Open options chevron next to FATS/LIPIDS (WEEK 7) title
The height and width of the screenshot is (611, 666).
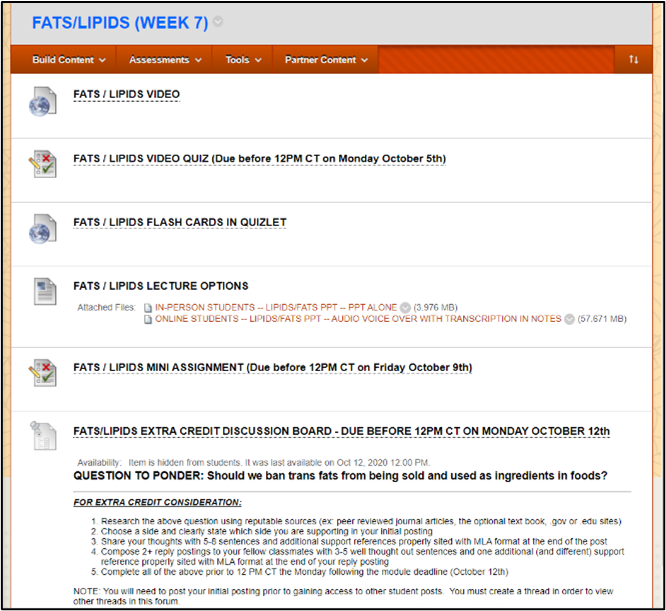pyautogui.click(x=218, y=22)
